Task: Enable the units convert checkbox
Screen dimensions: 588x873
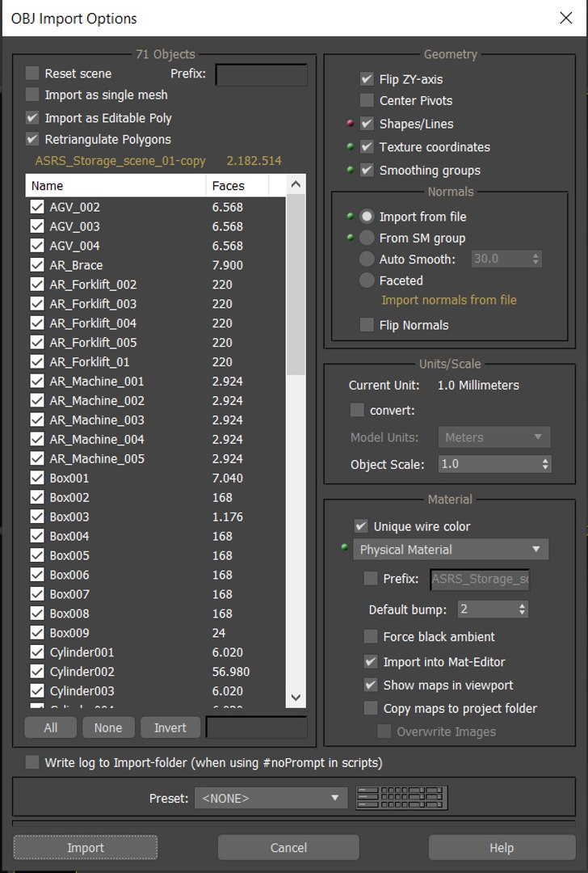Action: point(357,410)
